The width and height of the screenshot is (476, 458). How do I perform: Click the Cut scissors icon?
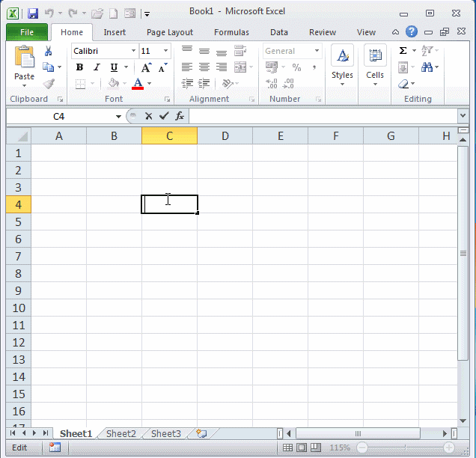click(x=49, y=51)
